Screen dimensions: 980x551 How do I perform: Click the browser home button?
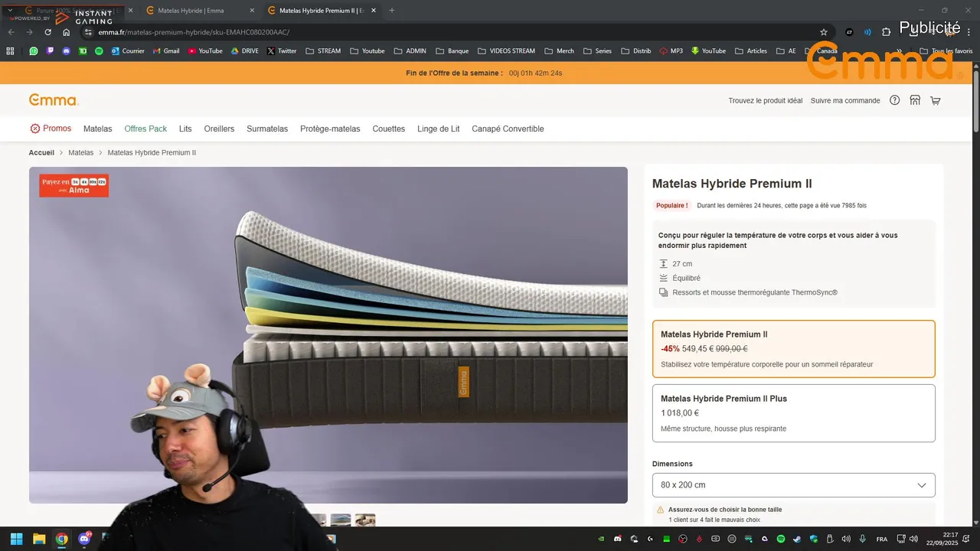66,32
